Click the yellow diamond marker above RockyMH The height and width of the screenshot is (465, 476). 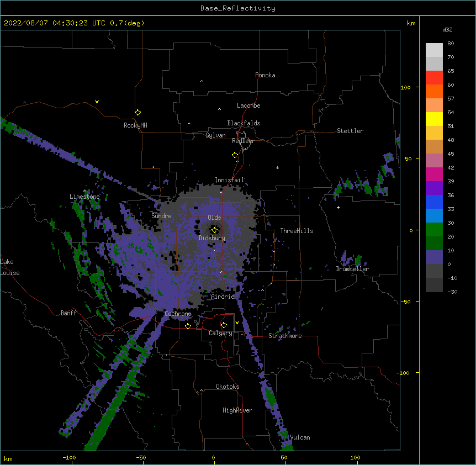point(137,113)
